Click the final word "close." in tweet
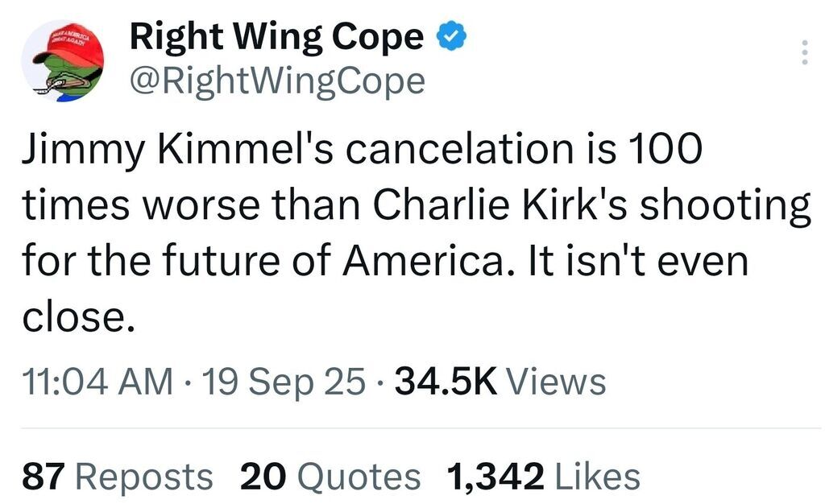825x504 pixels. pyautogui.click(x=78, y=317)
